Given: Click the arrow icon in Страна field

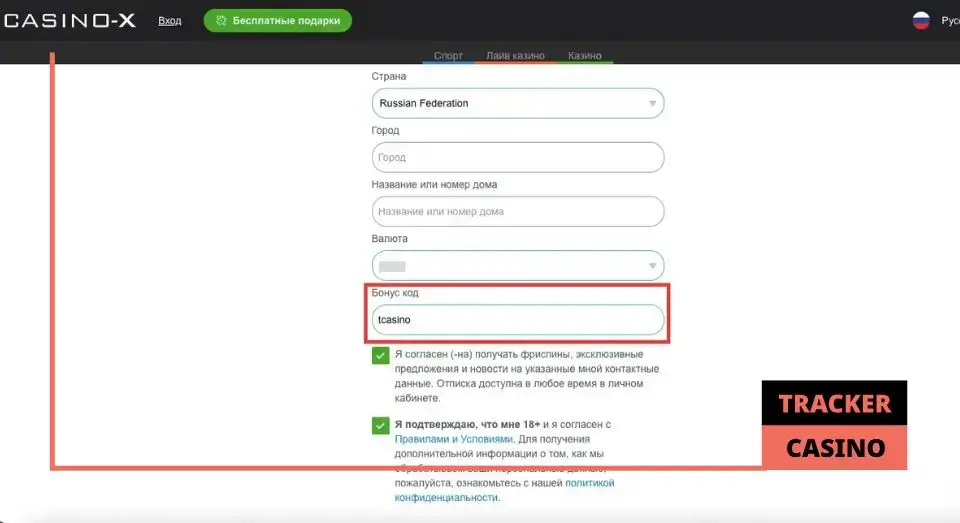Looking at the screenshot, I should click(x=652, y=103).
